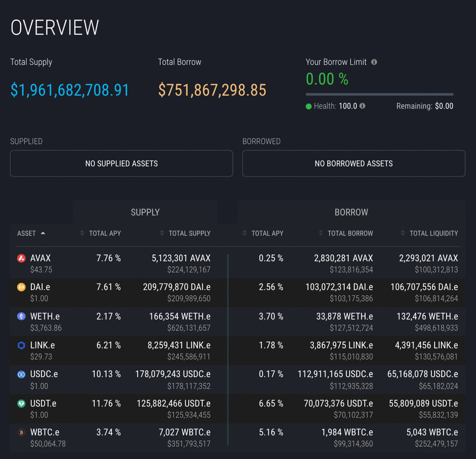Switch to the BORROW tab
The width and height of the screenshot is (476, 459).
coord(351,213)
